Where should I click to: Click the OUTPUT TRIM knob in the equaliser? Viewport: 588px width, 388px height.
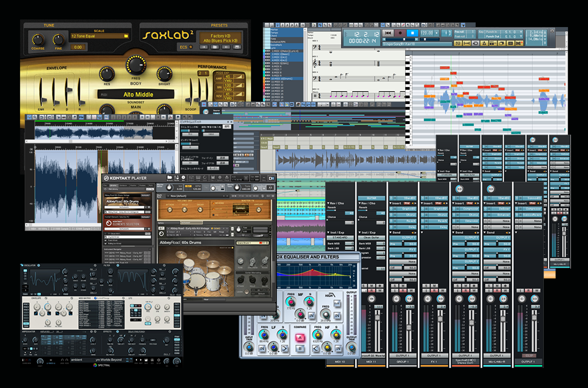(x=352, y=347)
